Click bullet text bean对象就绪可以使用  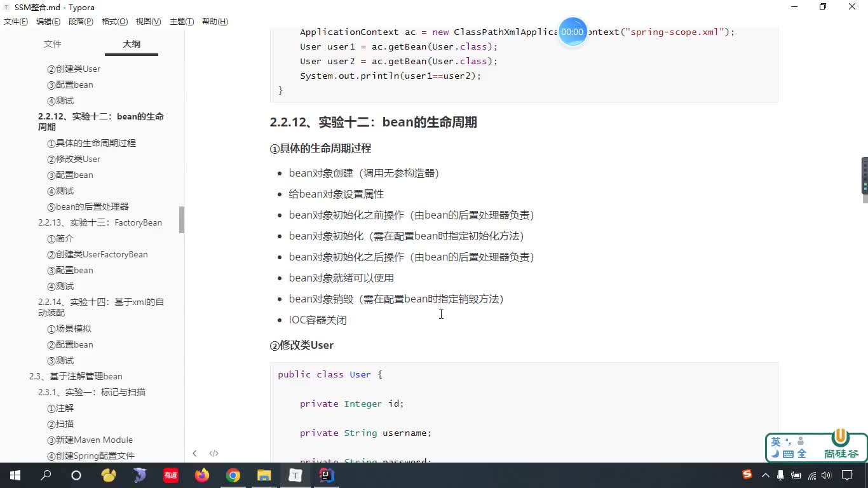click(x=341, y=278)
